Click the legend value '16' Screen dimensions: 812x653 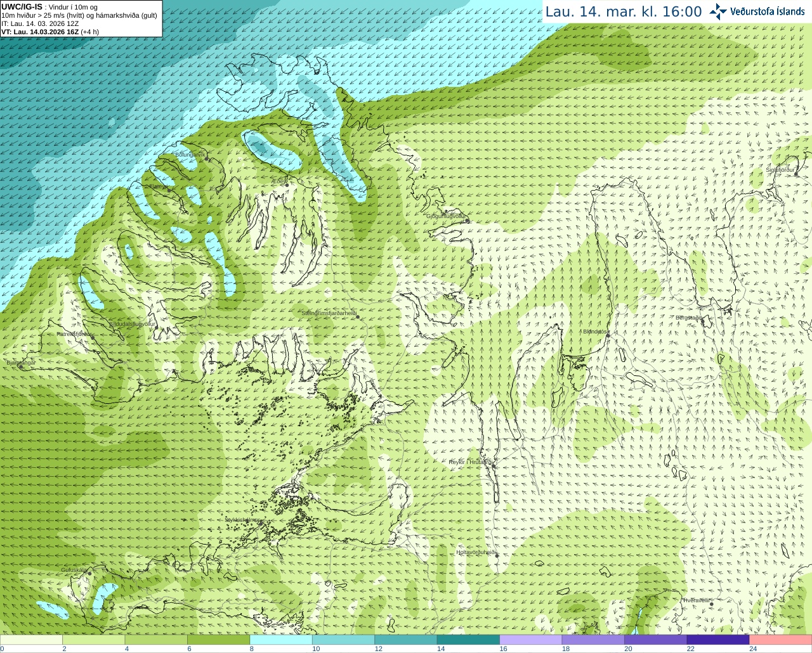pos(503,649)
